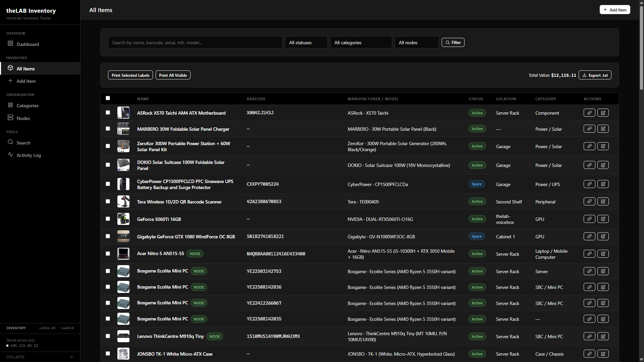Select All Items in the sidebar

(x=40, y=68)
